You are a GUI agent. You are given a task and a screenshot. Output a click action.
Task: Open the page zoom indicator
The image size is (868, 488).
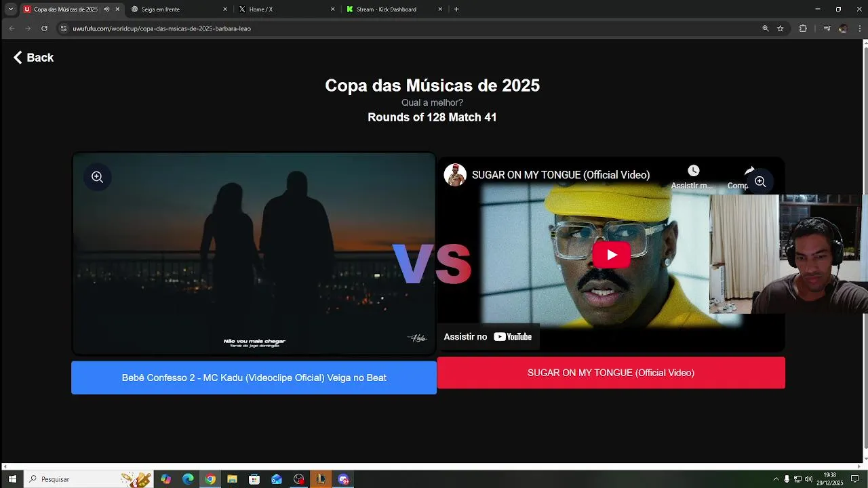pos(766,28)
